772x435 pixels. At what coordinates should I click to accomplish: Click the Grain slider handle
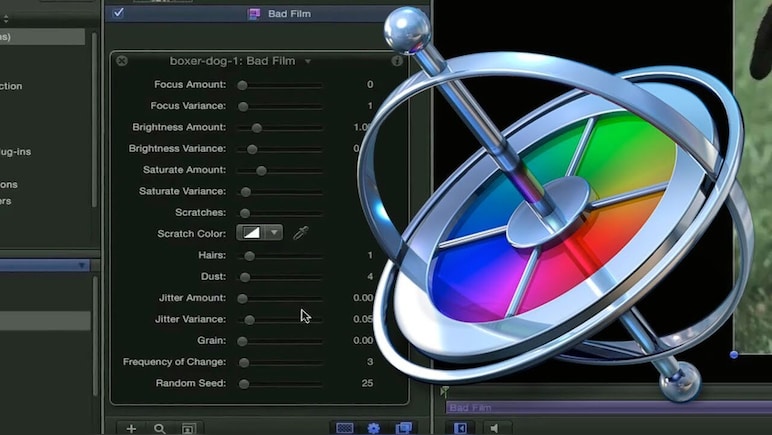click(x=242, y=341)
